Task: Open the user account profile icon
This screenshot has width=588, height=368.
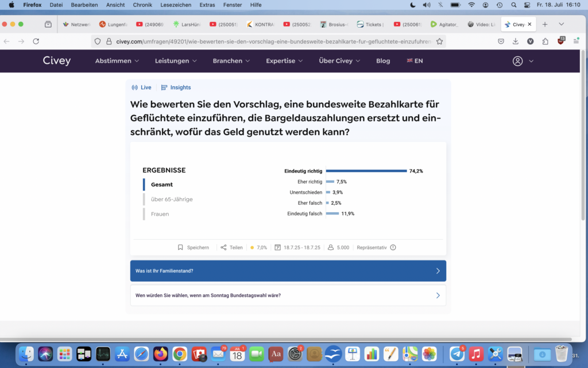Action: (517, 61)
